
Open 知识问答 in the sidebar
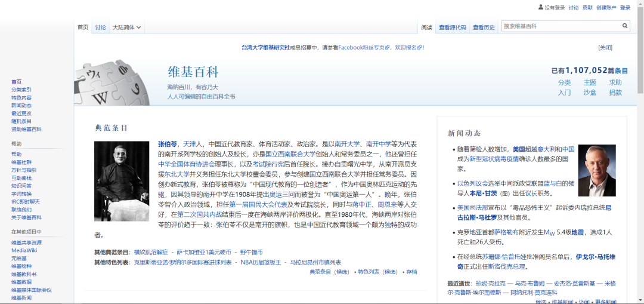21,186
